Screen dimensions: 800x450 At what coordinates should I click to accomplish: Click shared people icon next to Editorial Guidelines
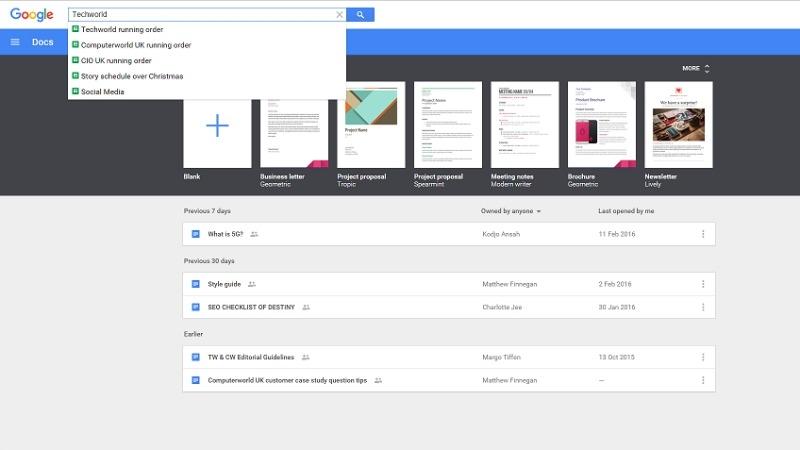coord(305,357)
